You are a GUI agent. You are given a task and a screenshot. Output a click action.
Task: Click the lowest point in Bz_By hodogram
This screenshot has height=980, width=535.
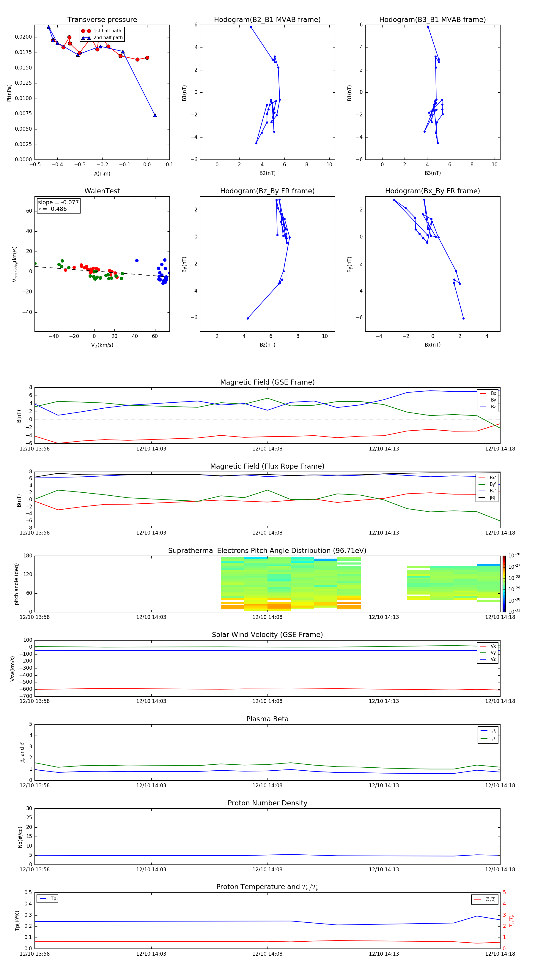(248, 318)
